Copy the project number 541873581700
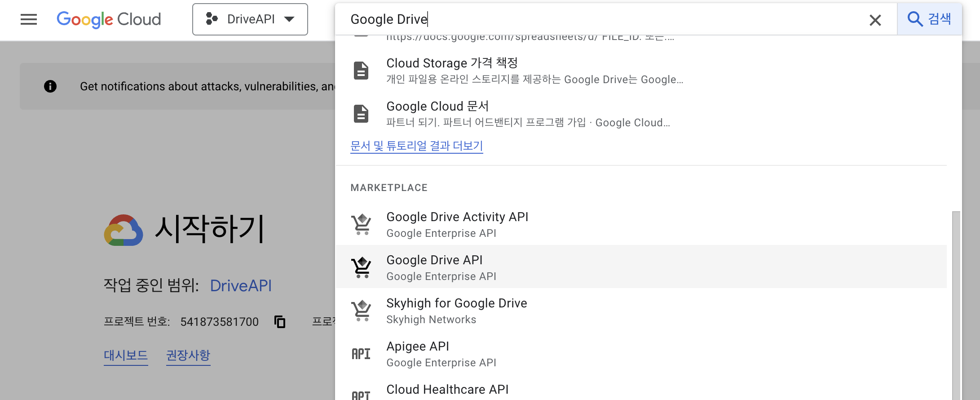The width and height of the screenshot is (980, 400). click(280, 322)
